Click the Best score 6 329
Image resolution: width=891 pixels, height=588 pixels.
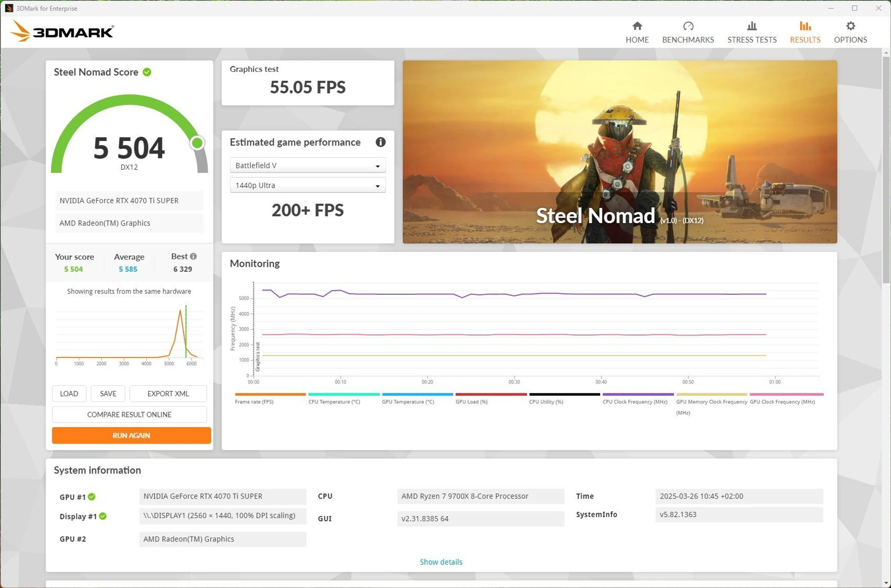pyautogui.click(x=182, y=269)
